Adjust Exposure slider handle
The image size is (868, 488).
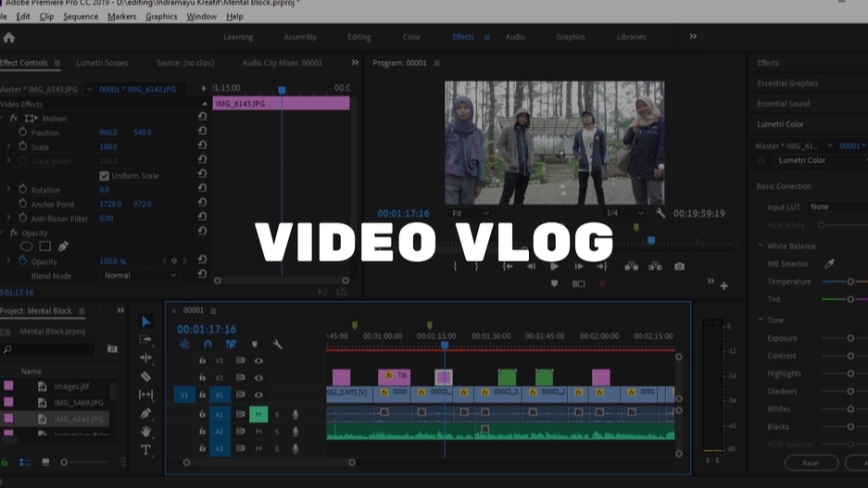click(x=850, y=338)
